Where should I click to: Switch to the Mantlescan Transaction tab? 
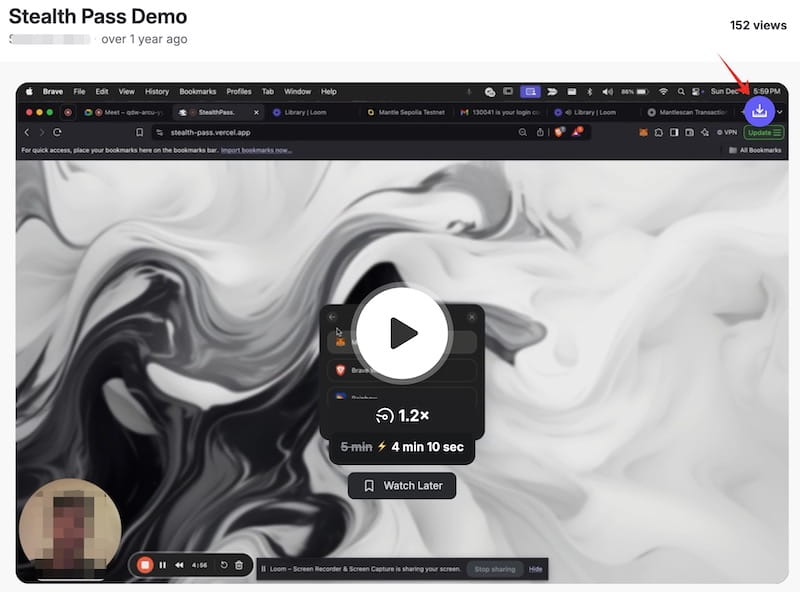point(688,112)
